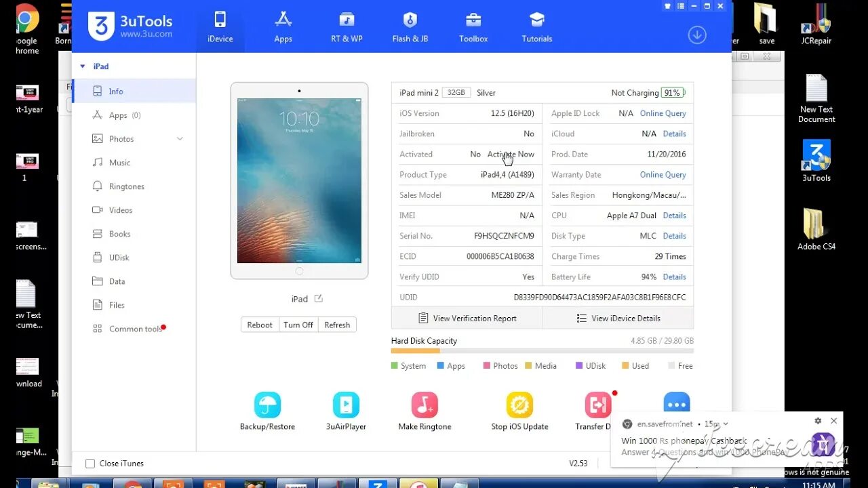Open CPU Details link
868x488 pixels.
(x=675, y=215)
